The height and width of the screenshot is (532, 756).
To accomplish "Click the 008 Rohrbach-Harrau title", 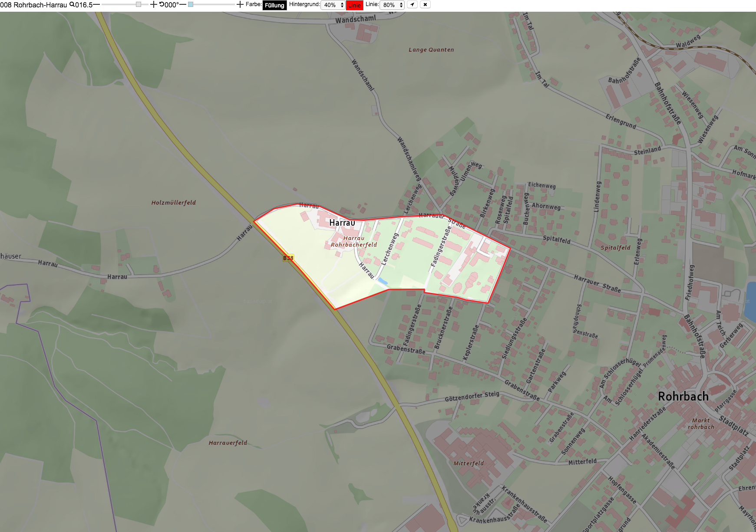I will click(33, 5).
